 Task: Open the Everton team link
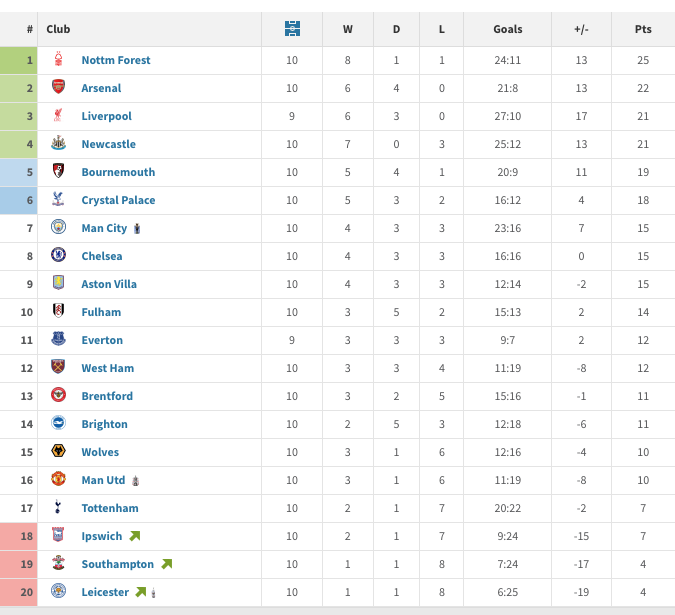click(x=102, y=340)
